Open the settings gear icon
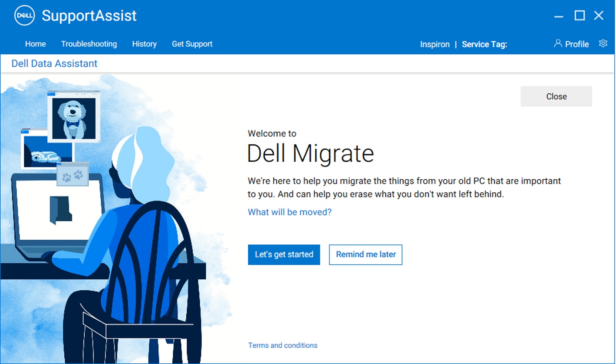The height and width of the screenshot is (364, 616). (x=603, y=43)
